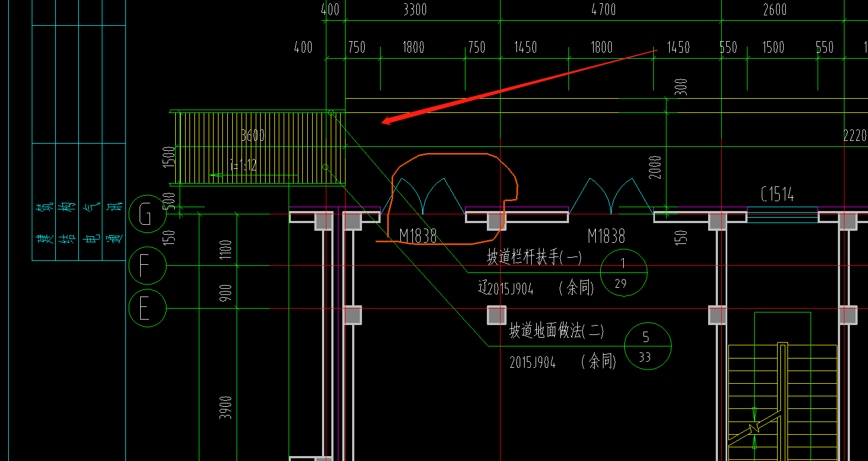
Task: Click the C1514 window label
Action: point(777,194)
